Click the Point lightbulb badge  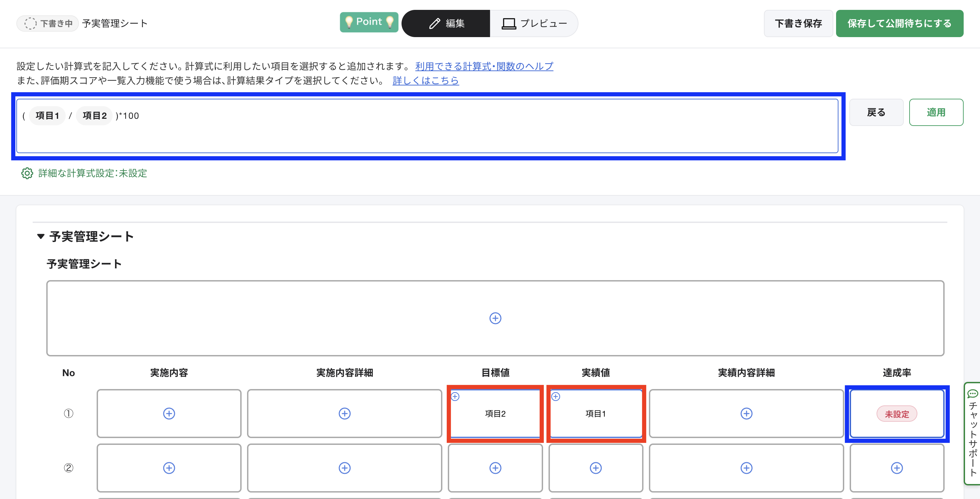tap(369, 22)
